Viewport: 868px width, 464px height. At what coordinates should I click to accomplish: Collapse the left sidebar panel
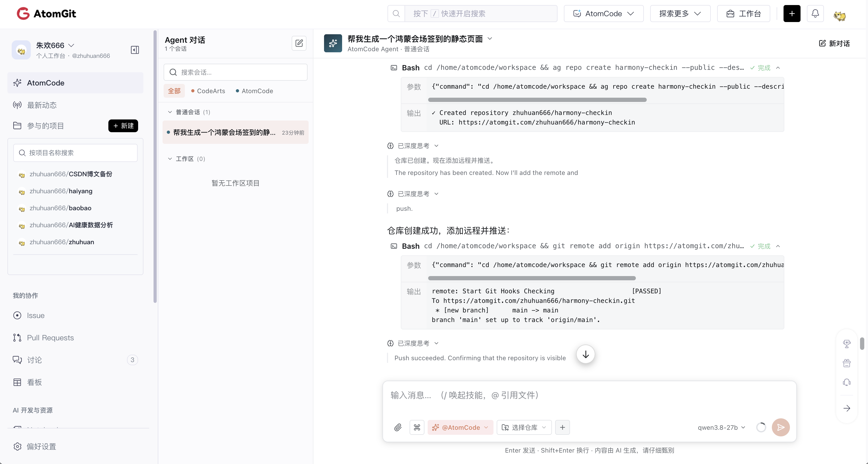[x=135, y=50]
